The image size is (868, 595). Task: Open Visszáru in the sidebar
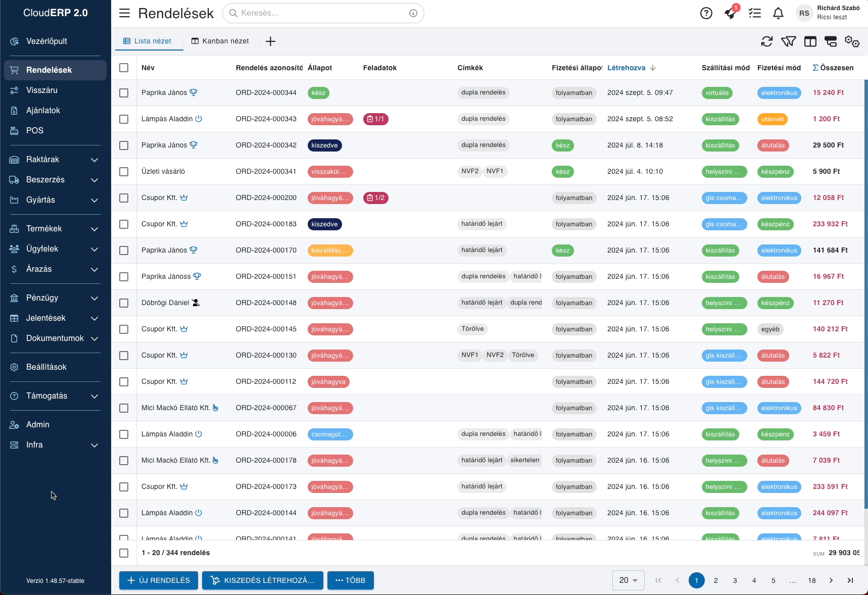42,90
